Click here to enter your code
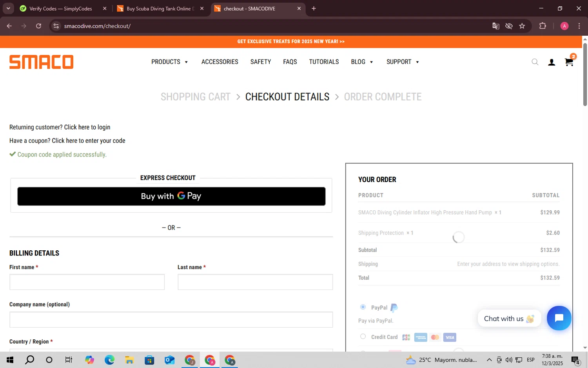The height and width of the screenshot is (368, 588). pos(89,140)
